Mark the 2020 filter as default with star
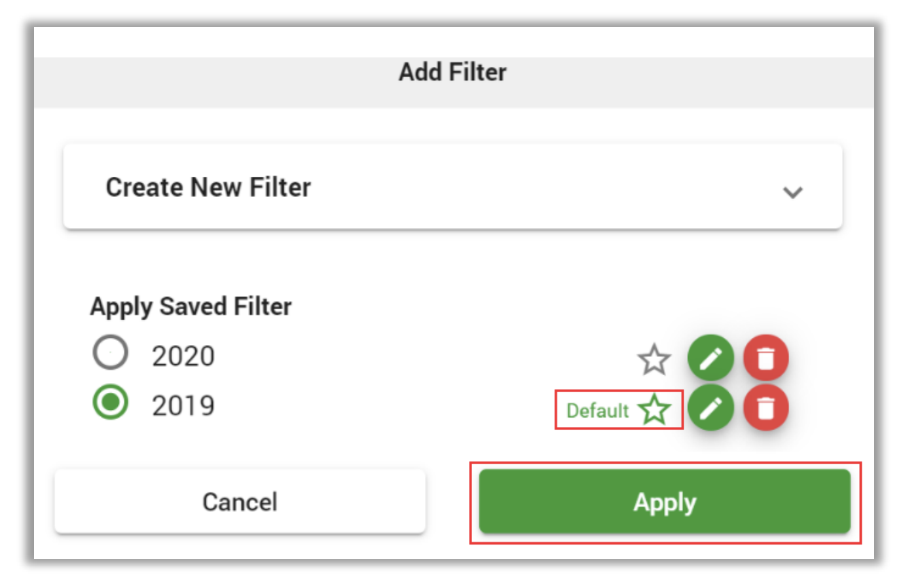The width and height of the screenshot is (901, 588). point(653,359)
